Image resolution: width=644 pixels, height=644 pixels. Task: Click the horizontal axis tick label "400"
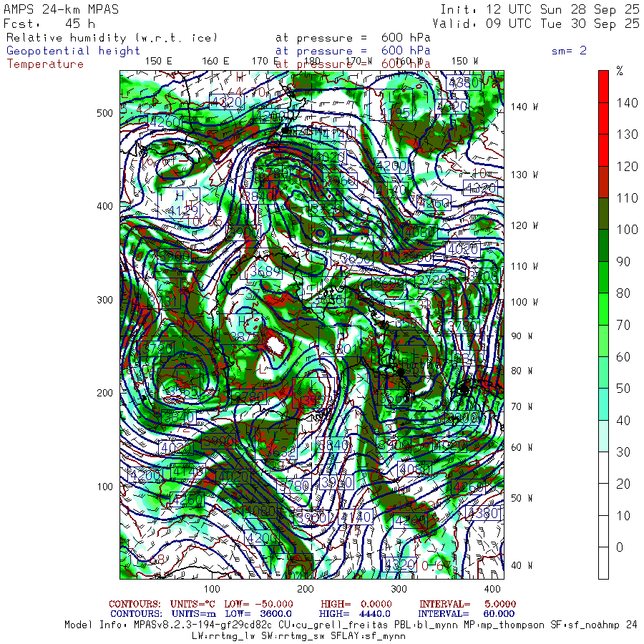point(492,589)
